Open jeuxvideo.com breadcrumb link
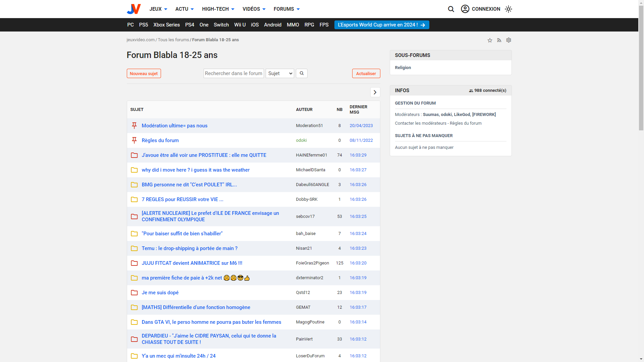644x362 pixels. 141,40
